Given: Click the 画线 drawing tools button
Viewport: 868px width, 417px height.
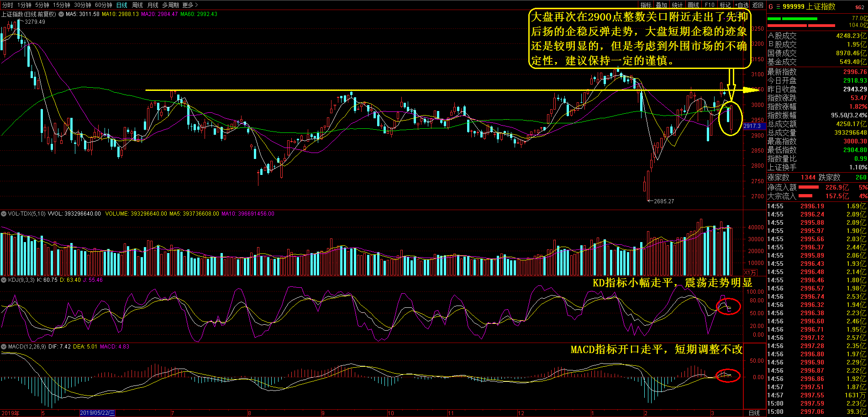Looking at the screenshot, I should (693, 5).
